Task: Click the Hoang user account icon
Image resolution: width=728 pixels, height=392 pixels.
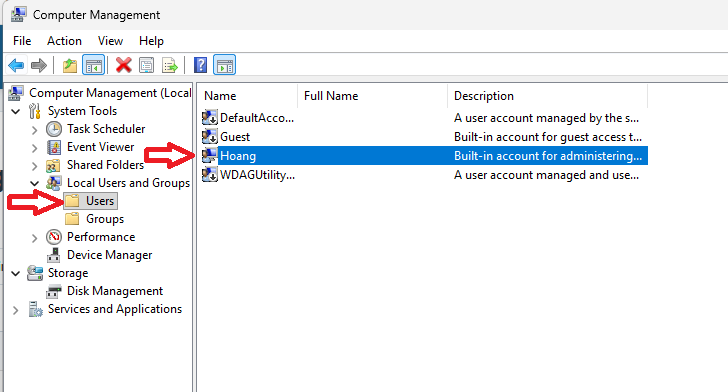Action: click(x=209, y=156)
